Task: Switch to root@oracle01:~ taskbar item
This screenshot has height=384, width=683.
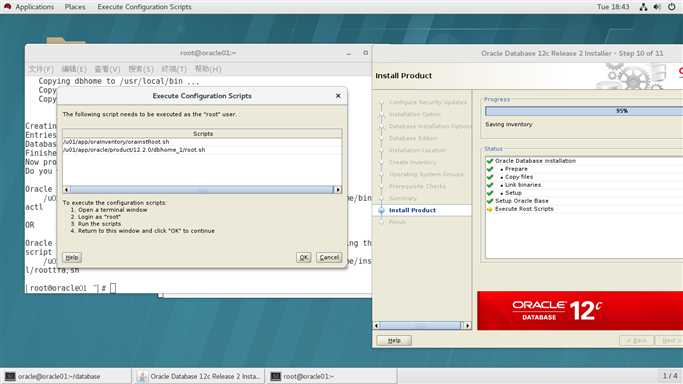Action: tap(332, 376)
